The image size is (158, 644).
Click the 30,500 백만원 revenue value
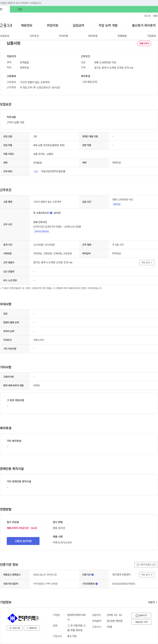click(115, 621)
